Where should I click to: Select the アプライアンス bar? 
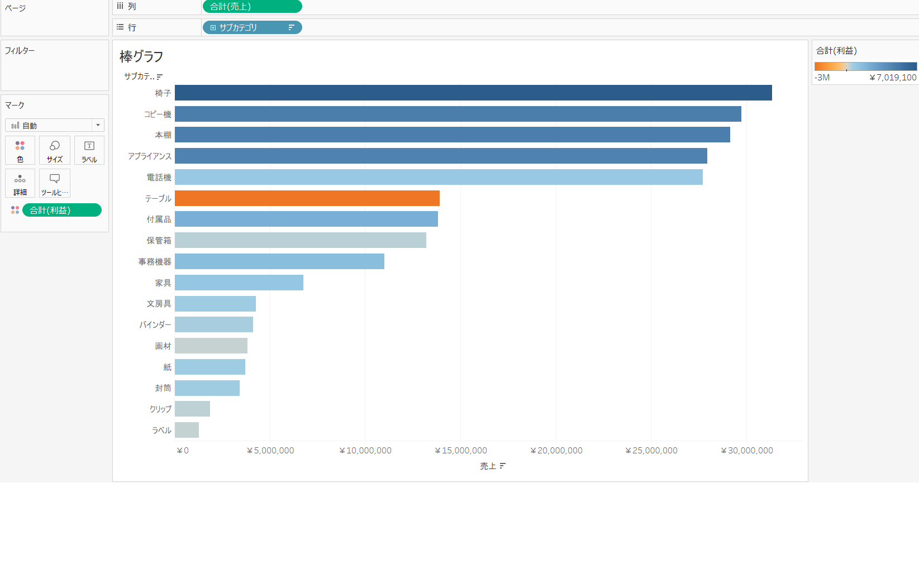point(441,156)
